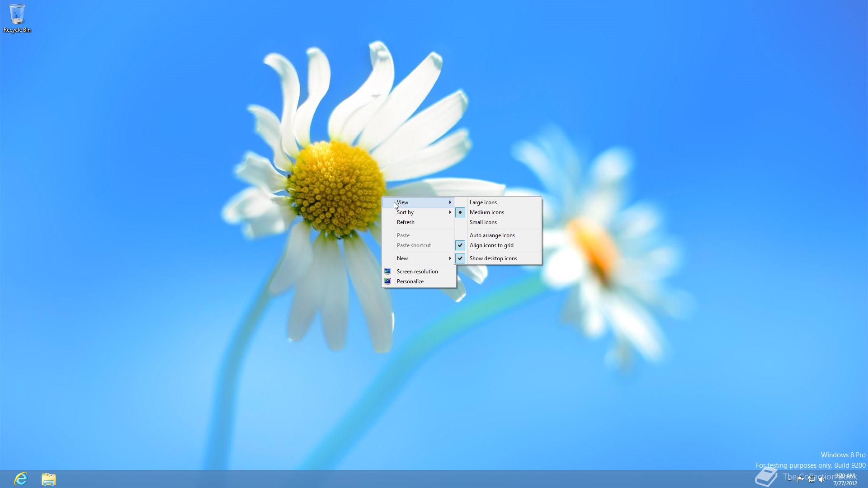
Task: Choose Large icons from View submenu
Action: [483, 202]
